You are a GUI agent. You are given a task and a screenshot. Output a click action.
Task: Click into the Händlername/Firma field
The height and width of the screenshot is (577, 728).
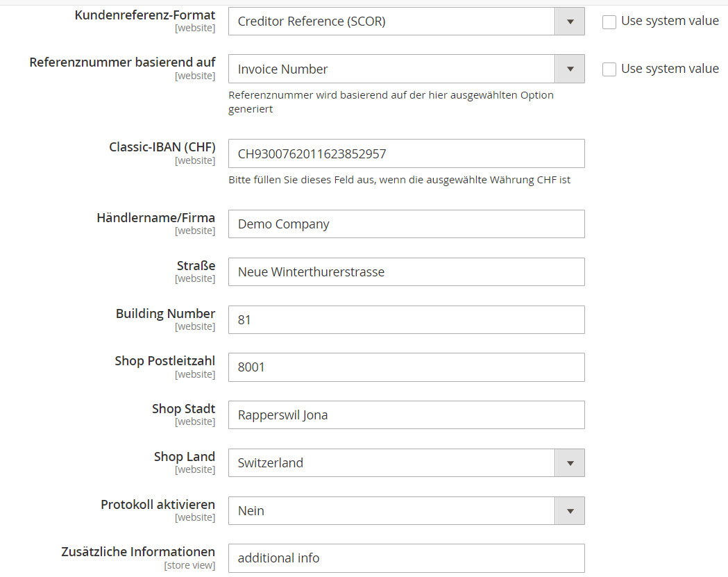(x=406, y=224)
